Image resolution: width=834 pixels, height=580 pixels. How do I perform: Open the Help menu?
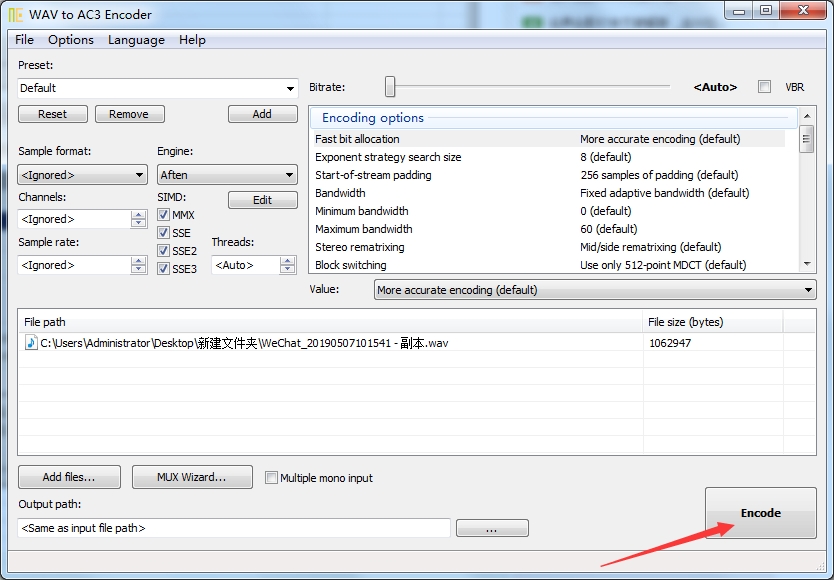pyautogui.click(x=192, y=40)
